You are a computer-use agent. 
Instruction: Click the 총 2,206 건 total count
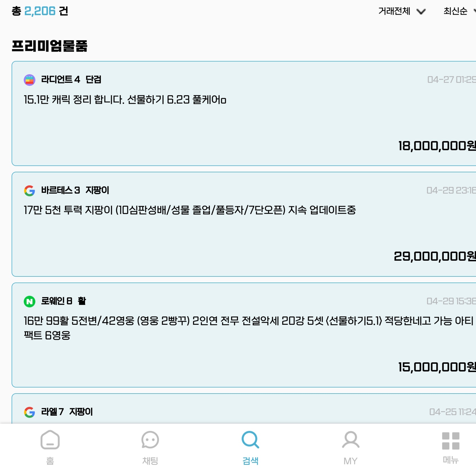40,11
